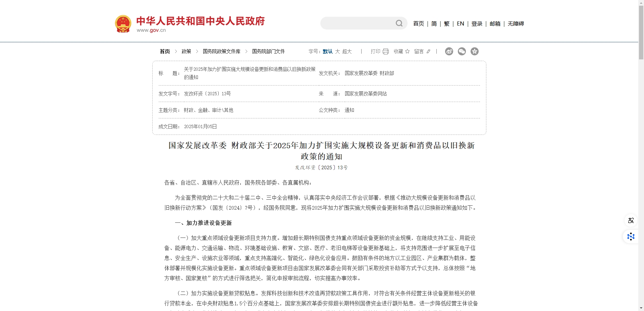The image size is (644, 311).
Task: Open 无障碍 accessibility mode
Action: 516,23
